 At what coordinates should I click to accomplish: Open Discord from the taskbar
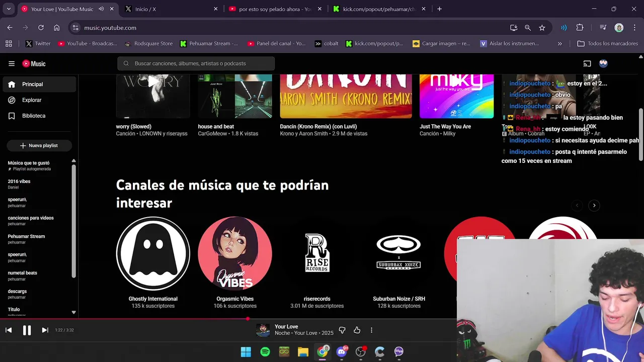pyautogui.click(x=341, y=351)
